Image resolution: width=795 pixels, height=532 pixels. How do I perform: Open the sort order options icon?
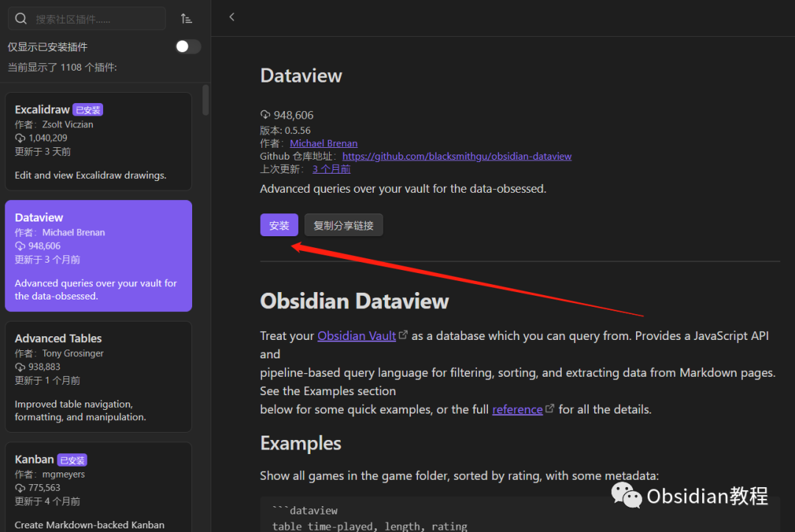[186, 18]
